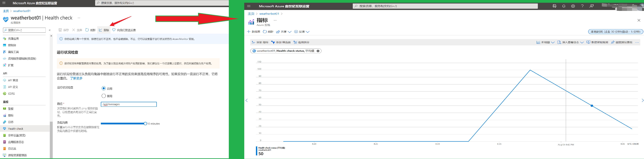Click right portal global search bar
644x159 pixels.
point(445,6)
